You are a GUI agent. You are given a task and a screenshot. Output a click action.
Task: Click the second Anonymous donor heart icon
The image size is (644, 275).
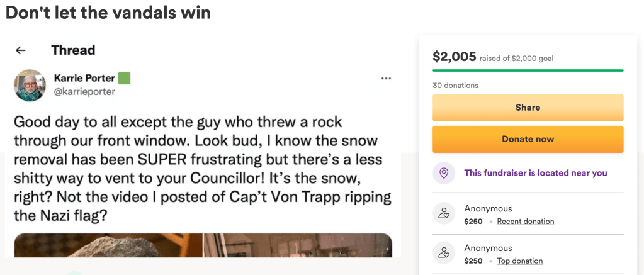coord(444,254)
